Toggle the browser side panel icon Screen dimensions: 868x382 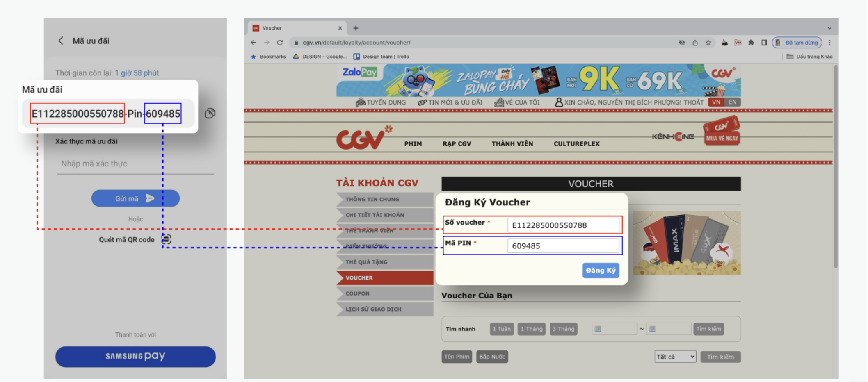pyautogui.click(x=764, y=43)
